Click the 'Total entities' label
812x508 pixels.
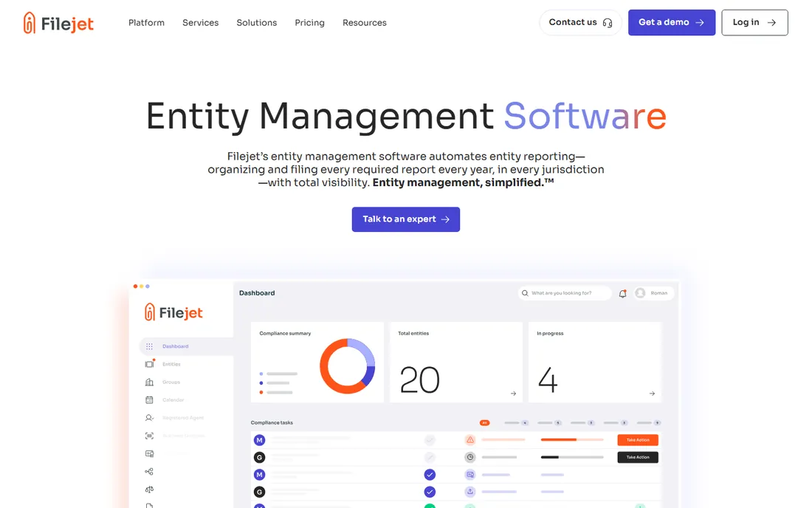tap(413, 334)
